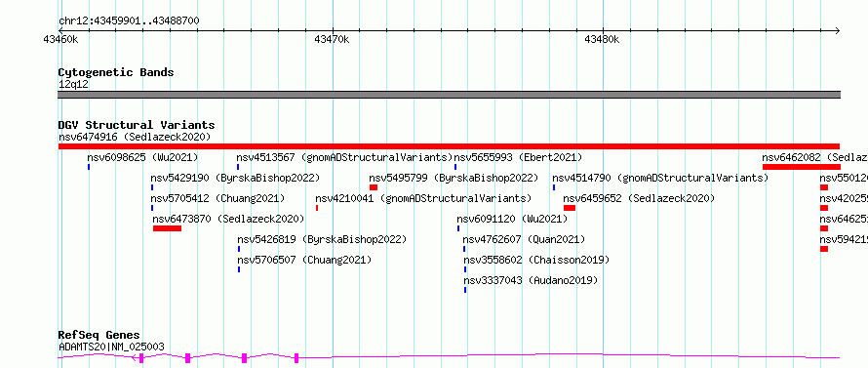This screenshot has width=868, height=368.
Task: Select blue marker under nsv3337043
Action: pos(465,290)
